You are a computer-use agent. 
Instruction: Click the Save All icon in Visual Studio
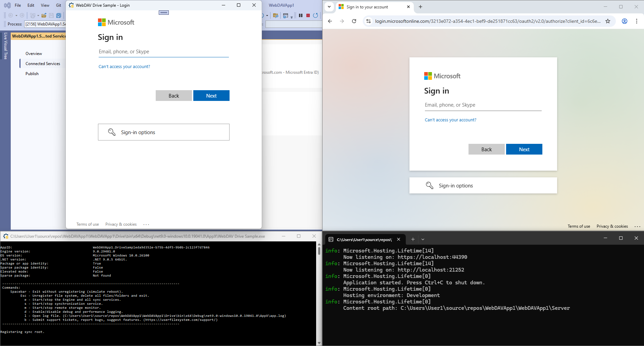(59, 15)
